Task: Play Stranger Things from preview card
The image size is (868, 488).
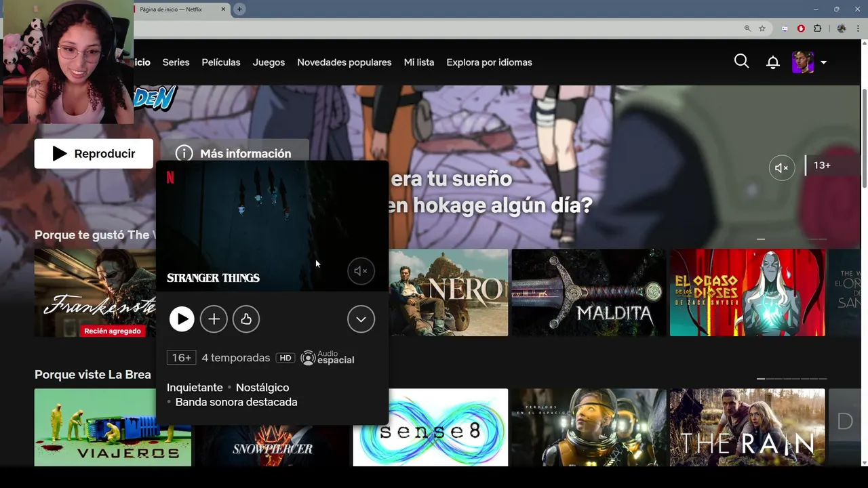Action: click(x=182, y=319)
